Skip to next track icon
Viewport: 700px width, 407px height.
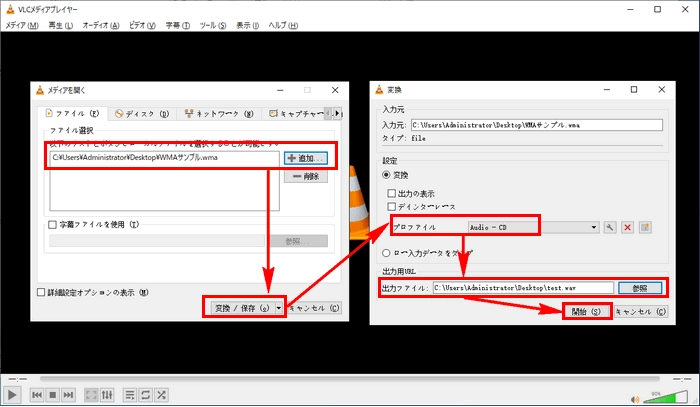coord(68,395)
